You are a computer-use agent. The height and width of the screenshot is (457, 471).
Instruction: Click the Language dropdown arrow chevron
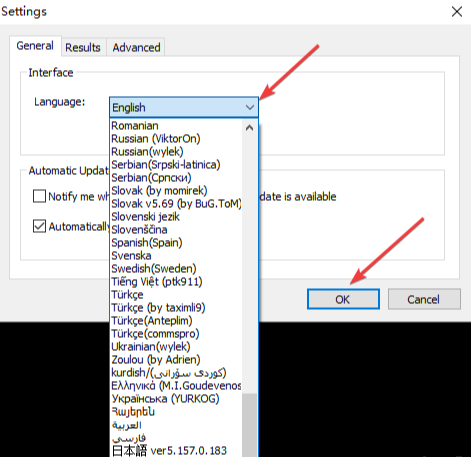(250, 107)
